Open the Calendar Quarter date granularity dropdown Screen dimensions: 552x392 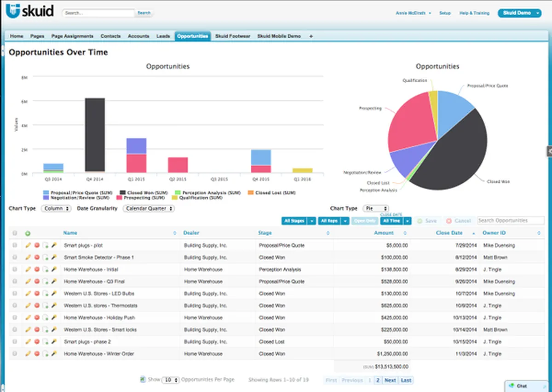point(149,208)
